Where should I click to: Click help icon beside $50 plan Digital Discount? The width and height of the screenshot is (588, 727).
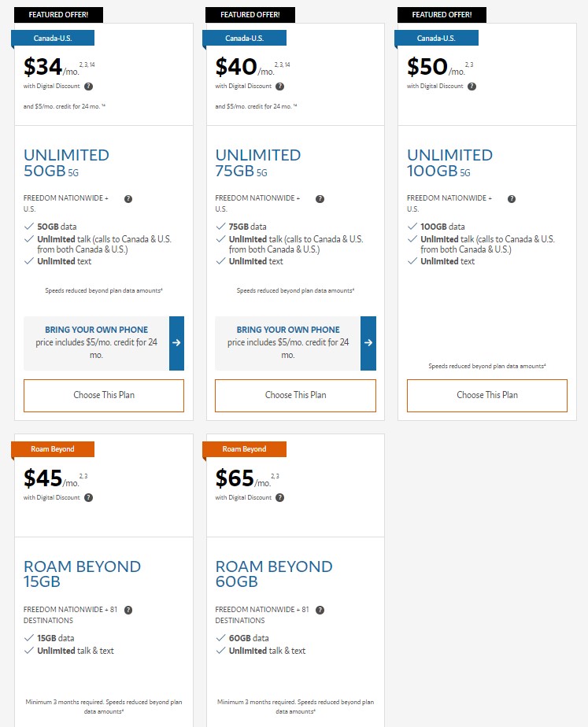pyautogui.click(x=472, y=87)
